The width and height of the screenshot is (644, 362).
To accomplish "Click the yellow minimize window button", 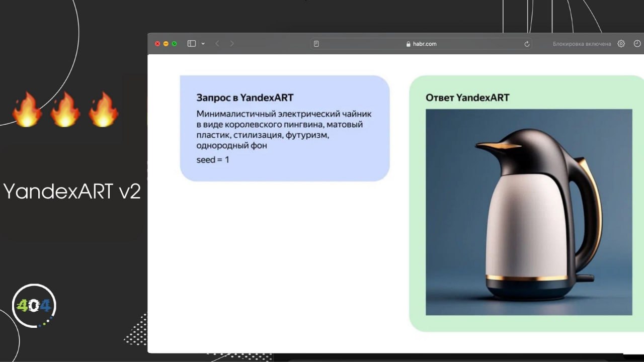I will coord(166,44).
